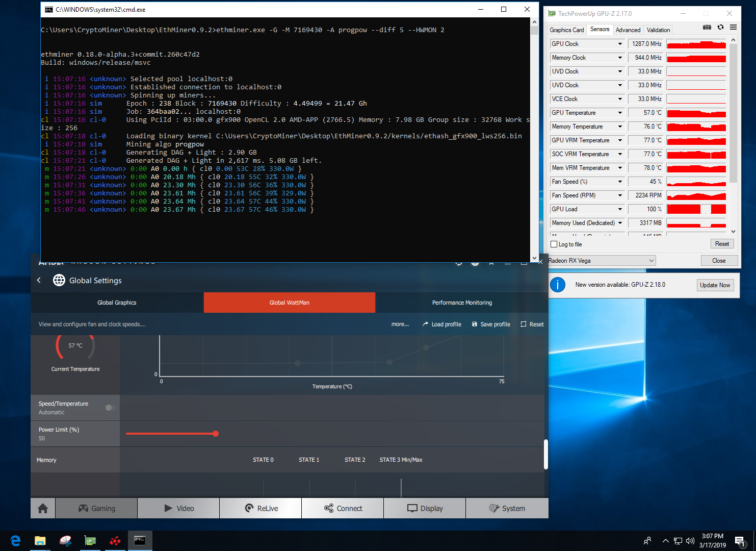Open the ReLive section in Radeon Settings
The image size is (756, 551).
(260, 508)
